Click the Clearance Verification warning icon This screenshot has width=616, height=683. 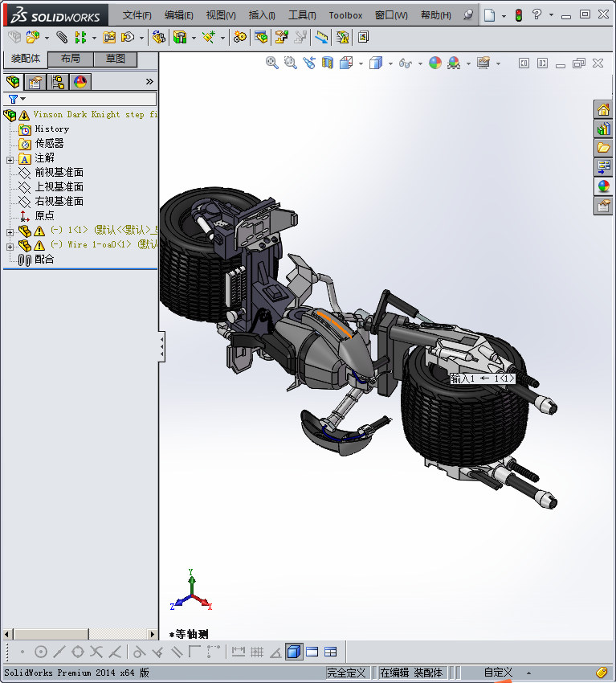[343, 38]
